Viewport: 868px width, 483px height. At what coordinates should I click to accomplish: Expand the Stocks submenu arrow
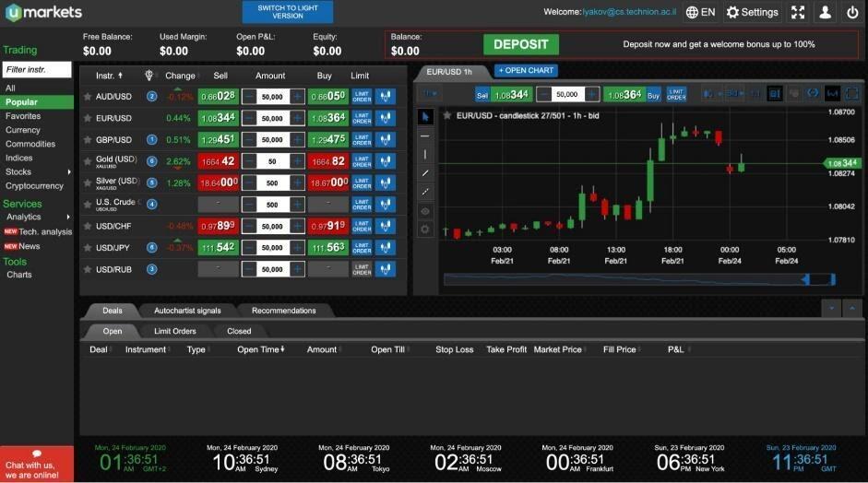(69, 172)
